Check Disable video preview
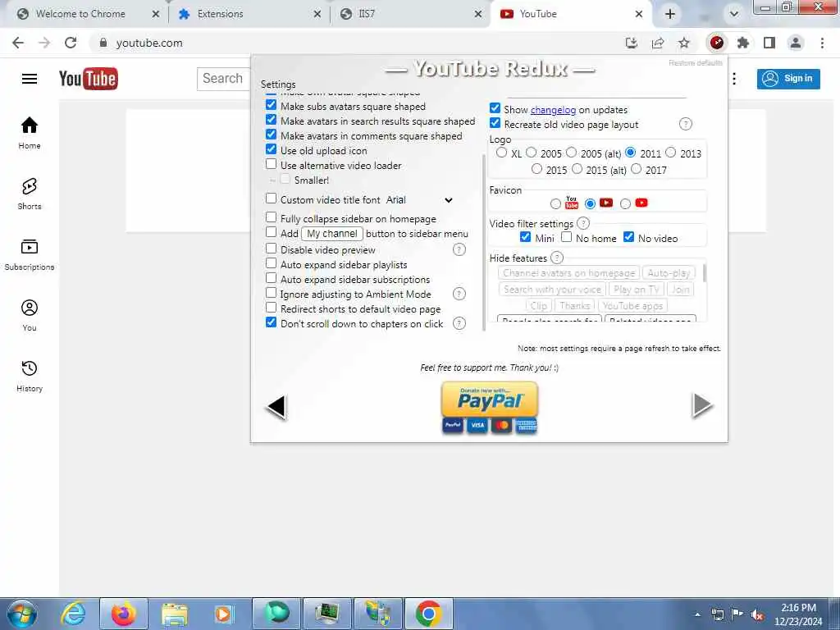 point(271,249)
